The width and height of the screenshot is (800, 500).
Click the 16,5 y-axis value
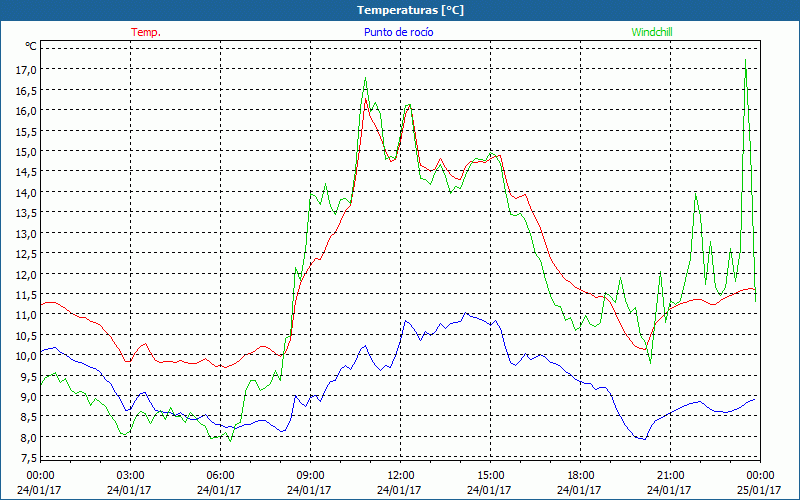coord(27,90)
